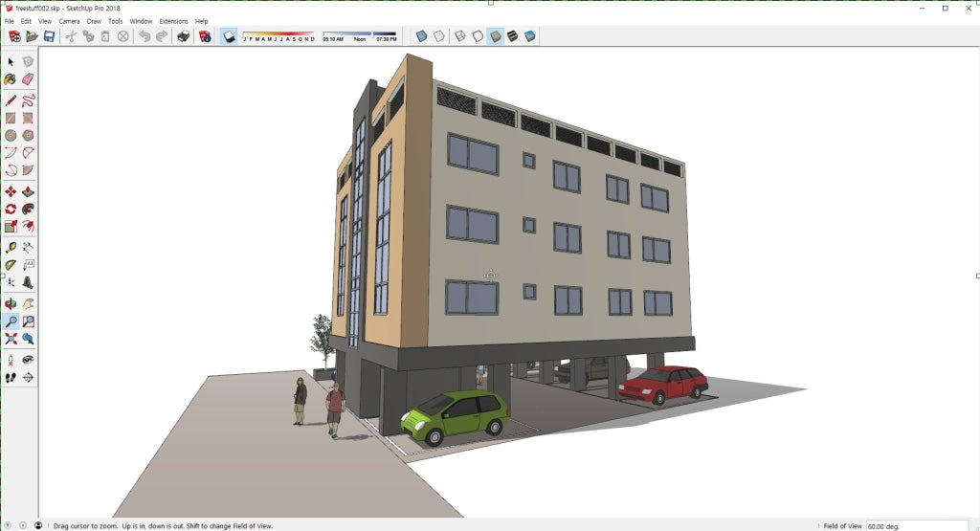Click the Print model icon
Screen dimensions: 980x531
coord(183,36)
